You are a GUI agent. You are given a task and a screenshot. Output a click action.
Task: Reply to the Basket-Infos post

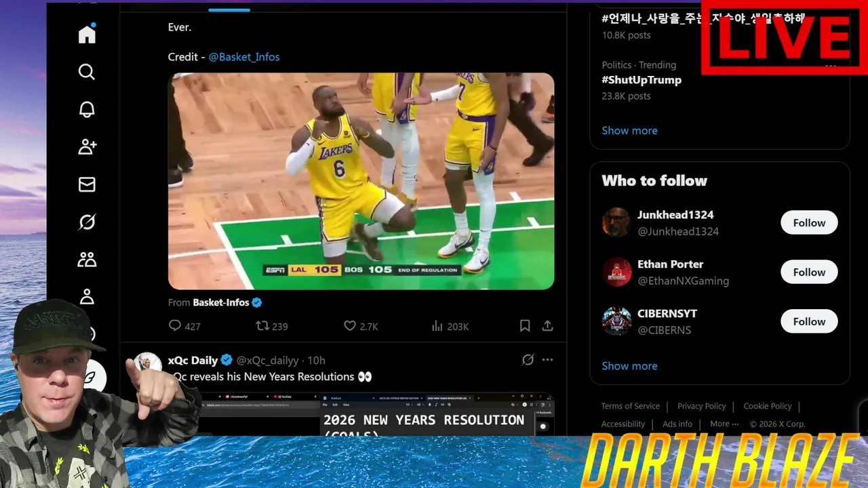pos(184,326)
